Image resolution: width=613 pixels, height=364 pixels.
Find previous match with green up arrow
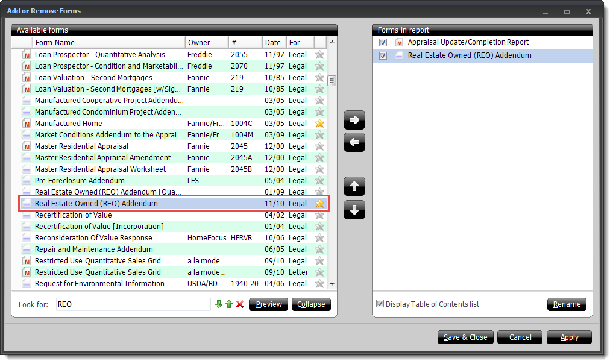[229, 304]
